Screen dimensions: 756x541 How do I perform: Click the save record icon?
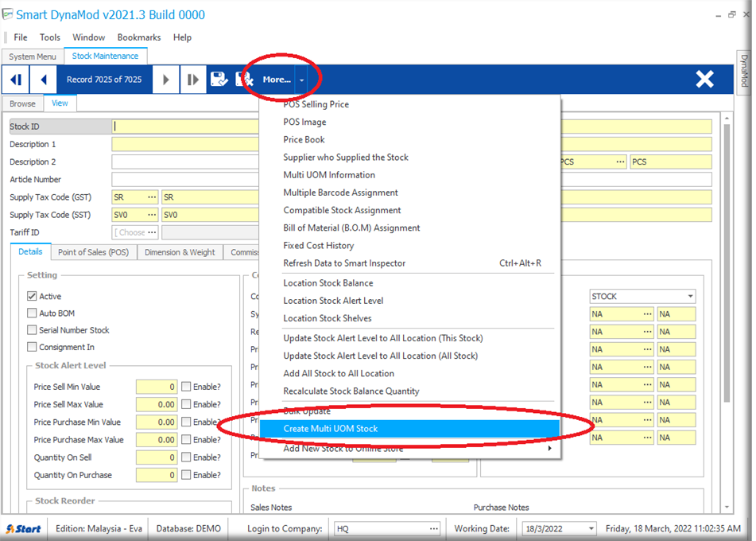pyautogui.click(x=219, y=80)
